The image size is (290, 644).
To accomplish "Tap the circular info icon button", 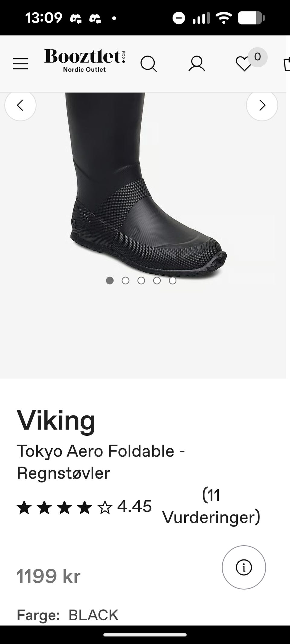I will pos(244,567).
